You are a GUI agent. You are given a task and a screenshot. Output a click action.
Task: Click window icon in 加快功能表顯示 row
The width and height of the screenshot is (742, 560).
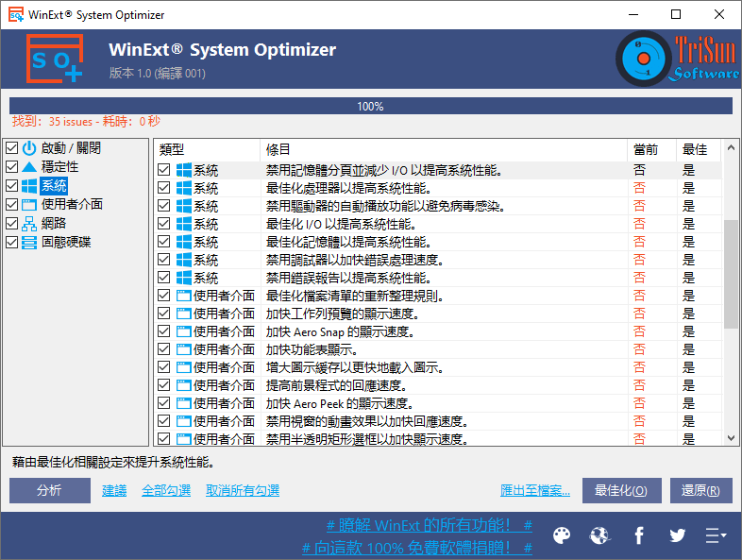point(184,349)
